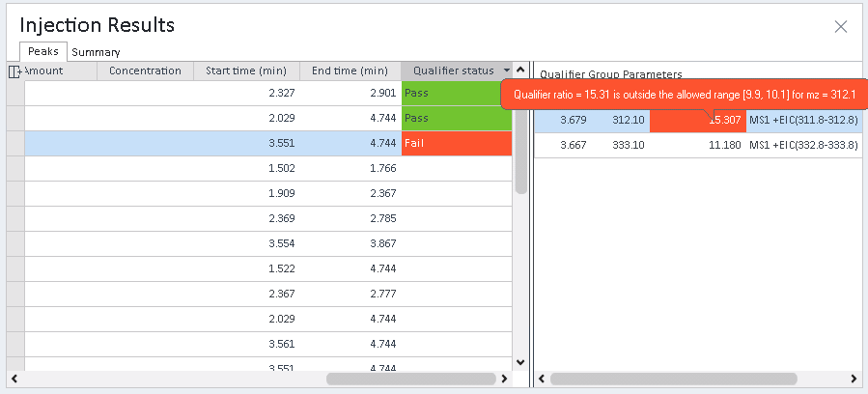The image size is (868, 394).
Task: Open the column chooser icon
Action: [x=14, y=70]
